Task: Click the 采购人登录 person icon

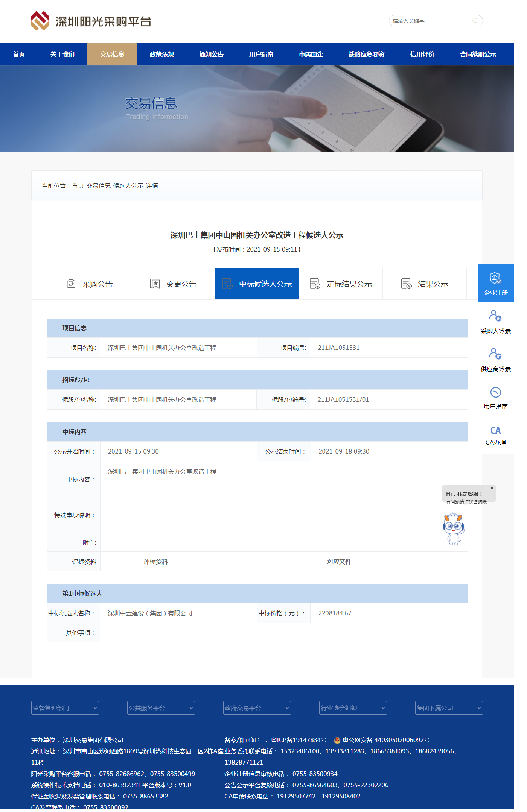Action: (x=495, y=315)
